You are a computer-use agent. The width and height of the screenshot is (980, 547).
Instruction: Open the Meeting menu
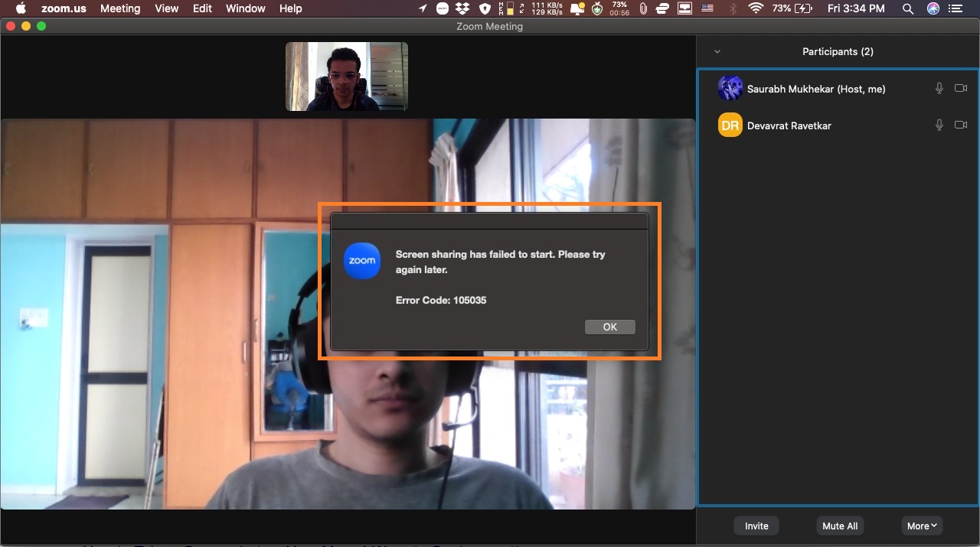pos(120,8)
